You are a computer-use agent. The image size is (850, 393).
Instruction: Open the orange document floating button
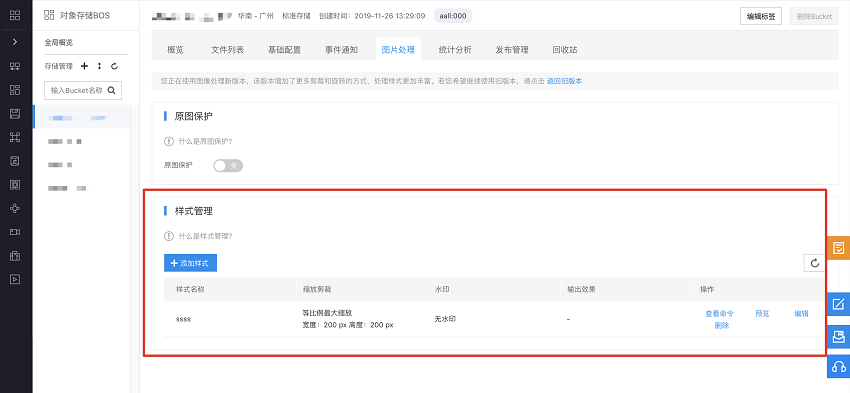click(x=839, y=248)
